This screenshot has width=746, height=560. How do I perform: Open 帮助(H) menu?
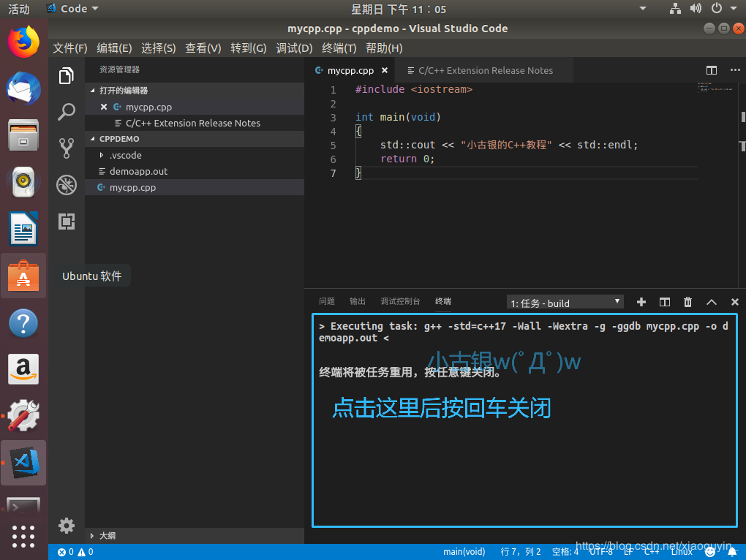coord(384,48)
